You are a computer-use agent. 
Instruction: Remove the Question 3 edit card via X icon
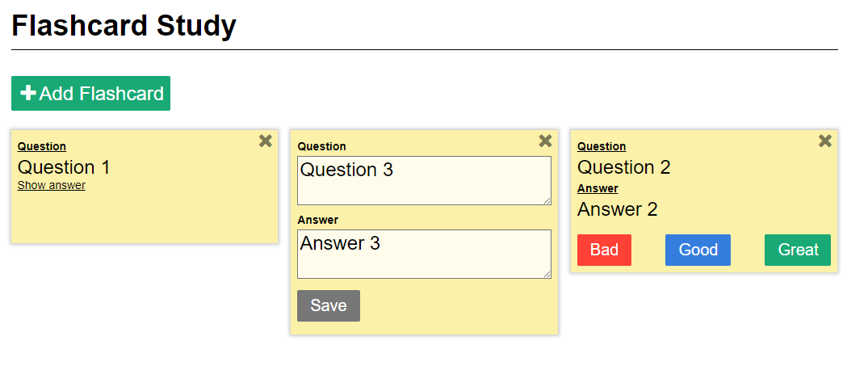(x=545, y=141)
